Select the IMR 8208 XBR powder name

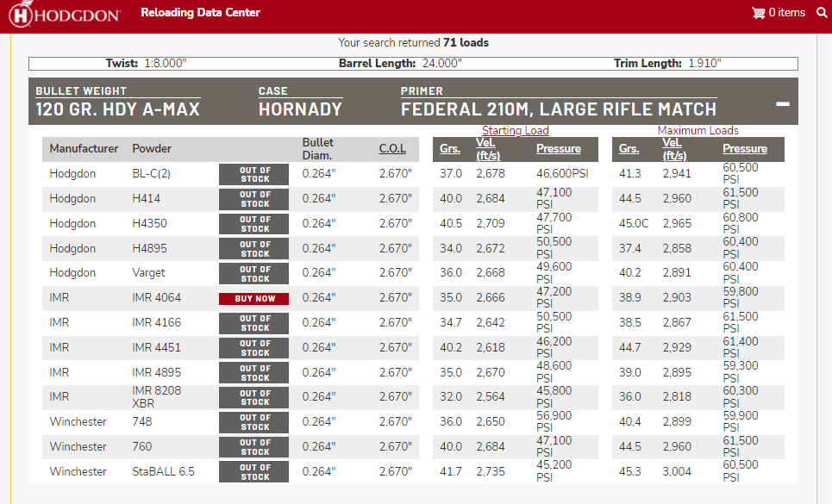point(157,397)
